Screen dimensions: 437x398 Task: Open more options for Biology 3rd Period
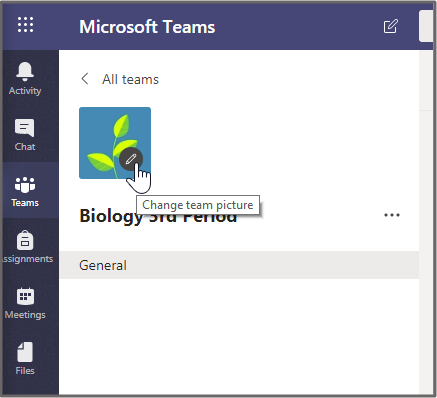pos(392,215)
